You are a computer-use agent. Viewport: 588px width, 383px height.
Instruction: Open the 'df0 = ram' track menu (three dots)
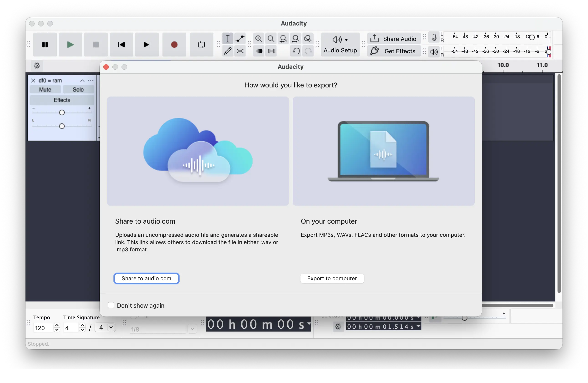pyautogui.click(x=90, y=81)
